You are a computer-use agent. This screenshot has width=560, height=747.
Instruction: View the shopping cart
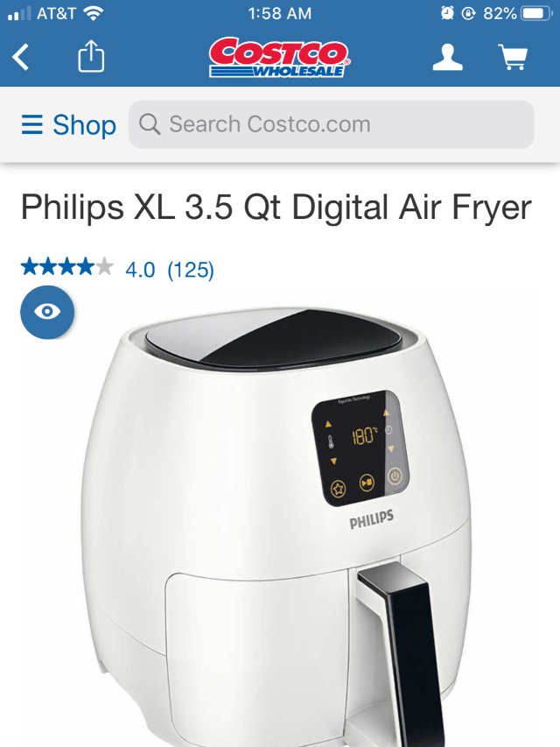[513, 57]
